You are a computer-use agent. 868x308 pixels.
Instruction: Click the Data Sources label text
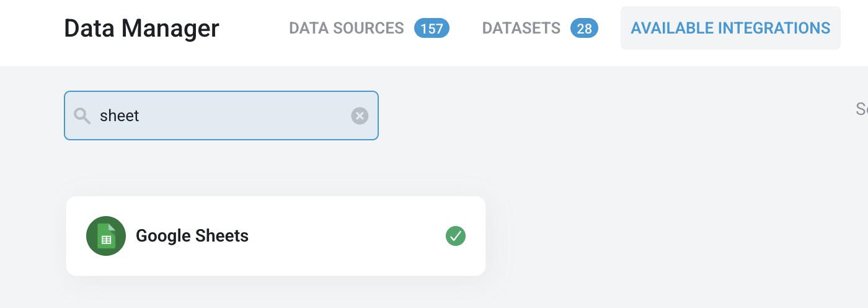(347, 28)
